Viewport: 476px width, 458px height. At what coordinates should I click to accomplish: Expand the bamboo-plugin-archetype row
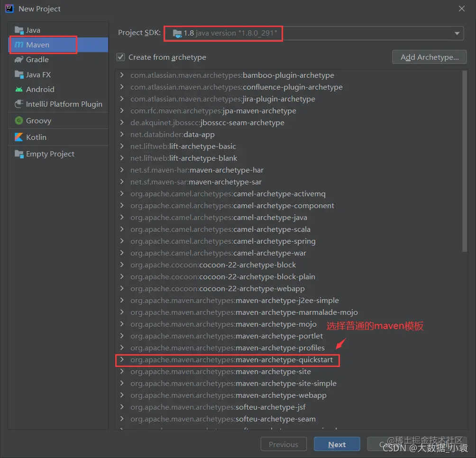[x=122, y=75]
